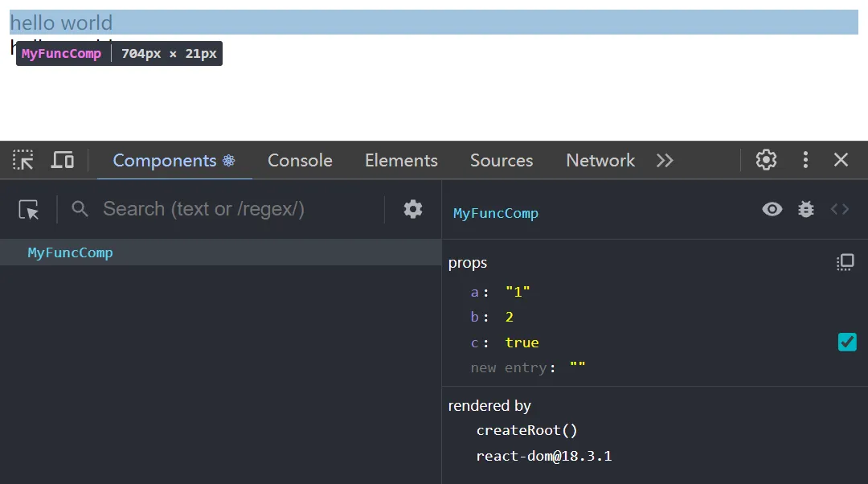This screenshot has width=868, height=484.
Task: Edit the value of prop b
Action: [510, 317]
